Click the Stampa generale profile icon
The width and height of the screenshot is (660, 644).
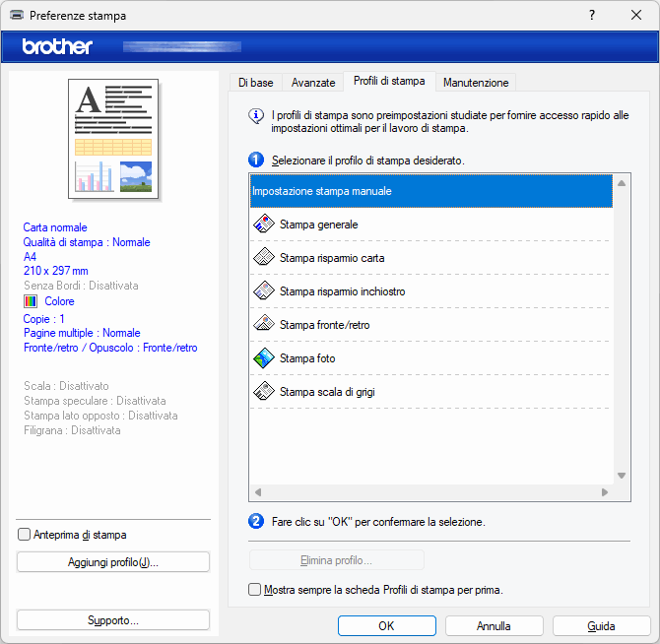263,225
